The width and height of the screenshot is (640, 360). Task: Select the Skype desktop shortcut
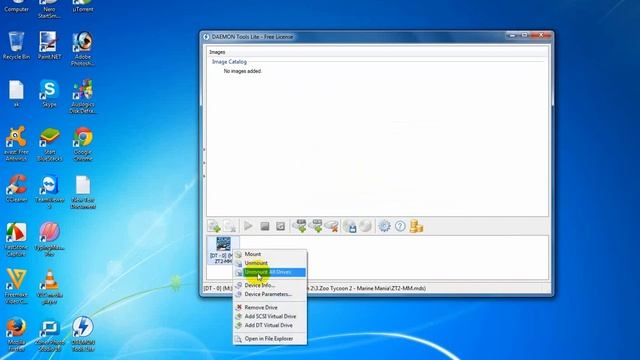pyautogui.click(x=49, y=93)
